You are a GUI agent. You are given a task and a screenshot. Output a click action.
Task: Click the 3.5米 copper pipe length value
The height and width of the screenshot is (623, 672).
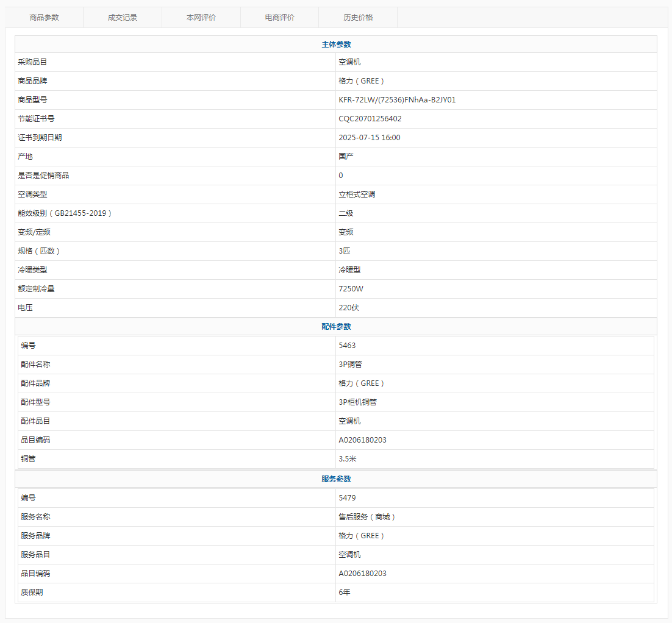[x=348, y=459]
